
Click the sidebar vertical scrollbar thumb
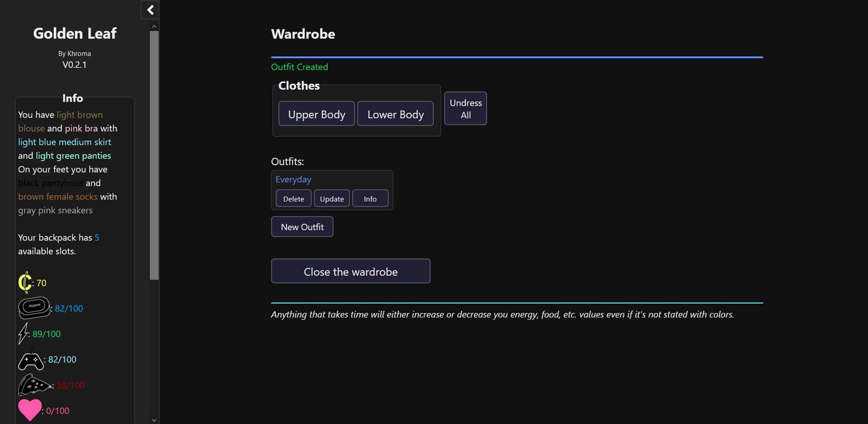tap(155, 155)
